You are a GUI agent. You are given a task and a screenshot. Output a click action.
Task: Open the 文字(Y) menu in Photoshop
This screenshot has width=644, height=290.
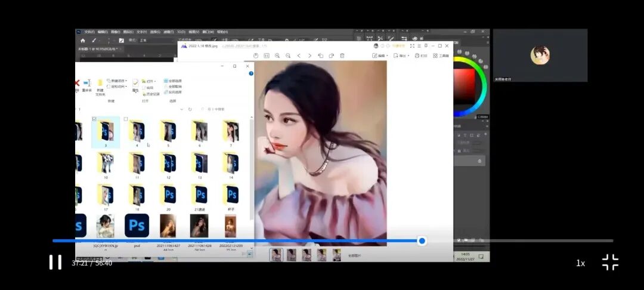pyautogui.click(x=142, y=32)
